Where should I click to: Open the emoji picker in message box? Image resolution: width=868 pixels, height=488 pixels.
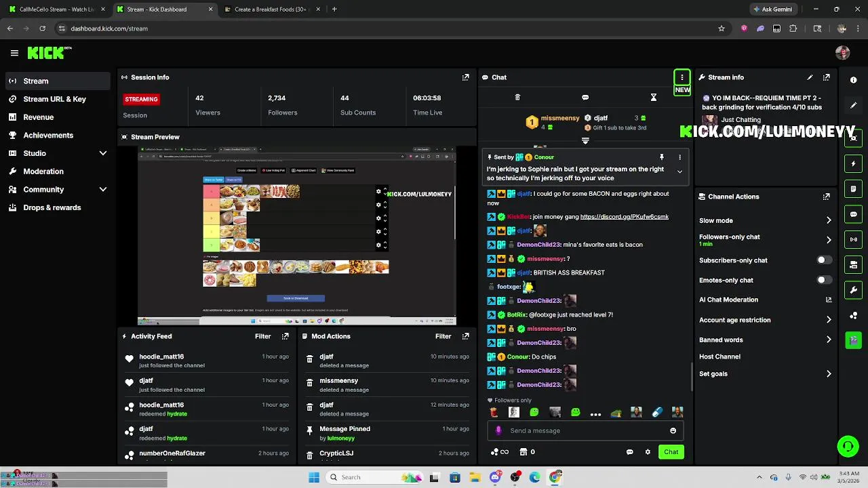(673, 430)
